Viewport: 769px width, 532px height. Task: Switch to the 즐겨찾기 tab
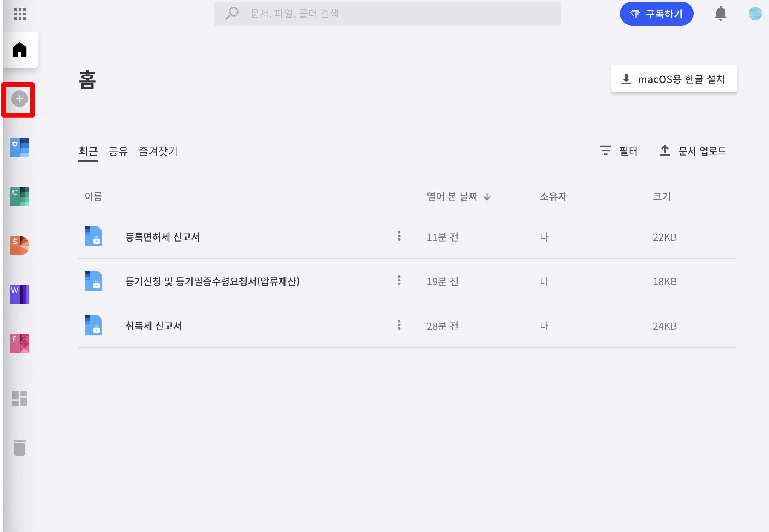pos(158,151)
